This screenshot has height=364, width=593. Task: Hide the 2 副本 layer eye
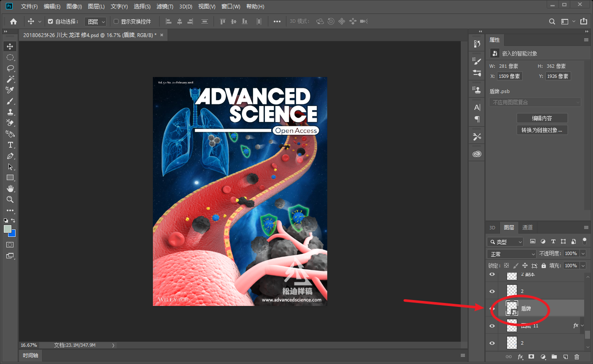pos(492,274)
